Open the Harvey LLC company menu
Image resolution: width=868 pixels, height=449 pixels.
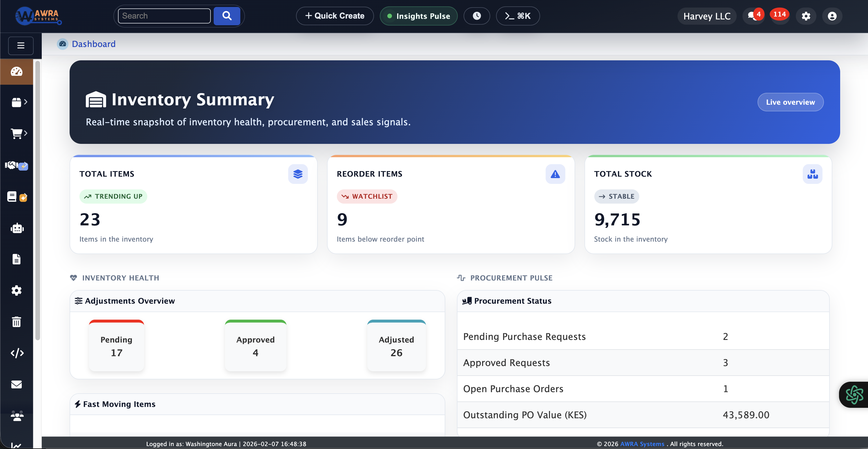coord(707,16)
